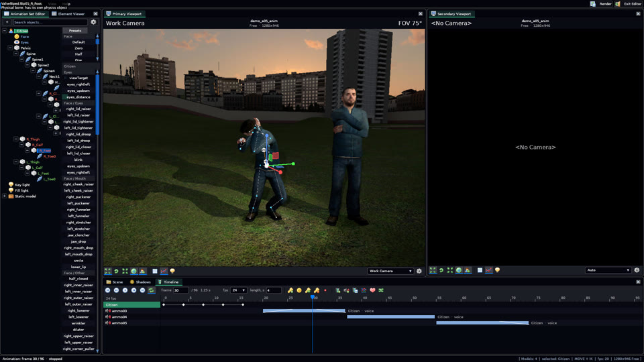644x362 pixels.
Task: Select the Animation Set Editor tab
Action: point(25,14)
